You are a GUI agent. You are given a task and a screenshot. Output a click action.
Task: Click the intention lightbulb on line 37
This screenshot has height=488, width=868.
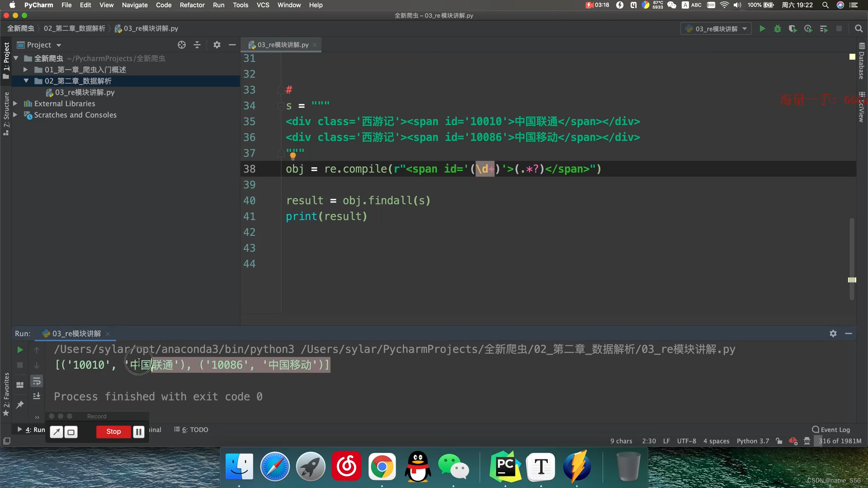click(x=293, y=156)
